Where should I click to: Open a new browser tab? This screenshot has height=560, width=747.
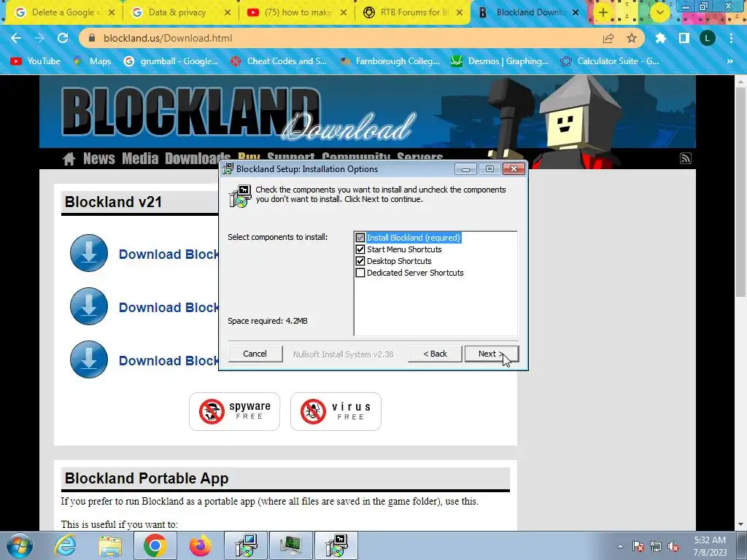coord(603,12)
